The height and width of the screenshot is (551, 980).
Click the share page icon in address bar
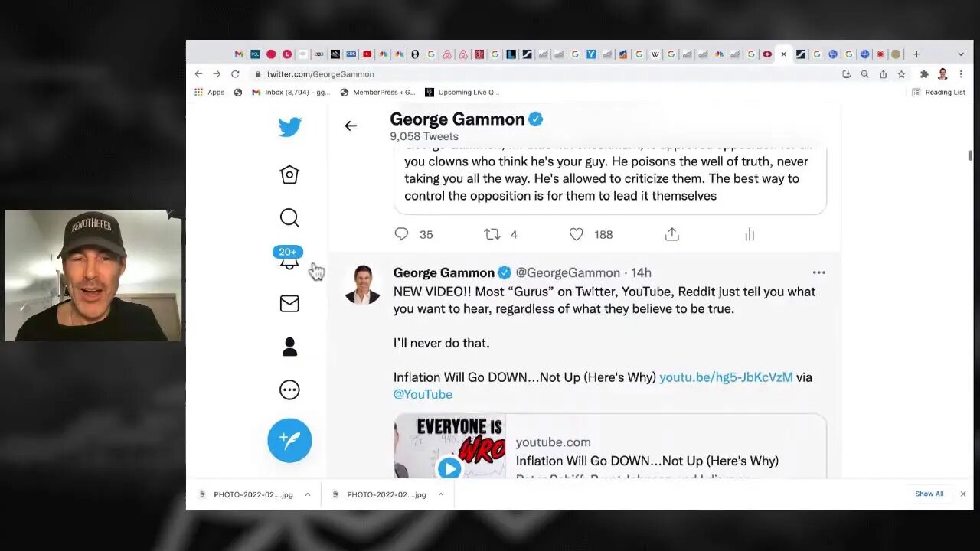884,74
